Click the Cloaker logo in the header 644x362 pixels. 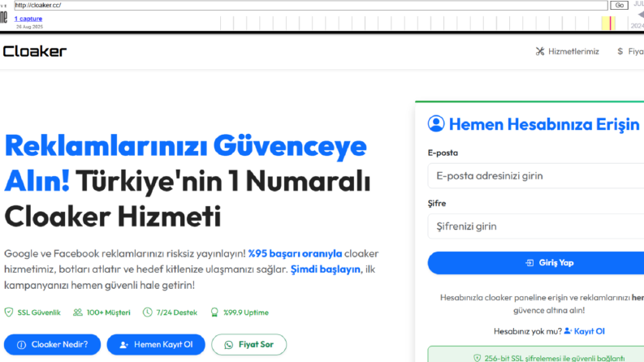[x=34, y=51]
